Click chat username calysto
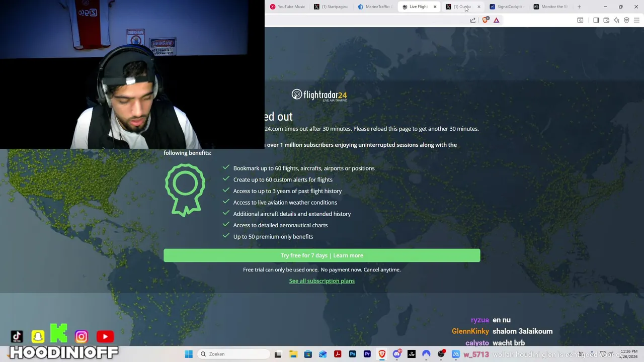The image size is (644, 362). point(477,343)
